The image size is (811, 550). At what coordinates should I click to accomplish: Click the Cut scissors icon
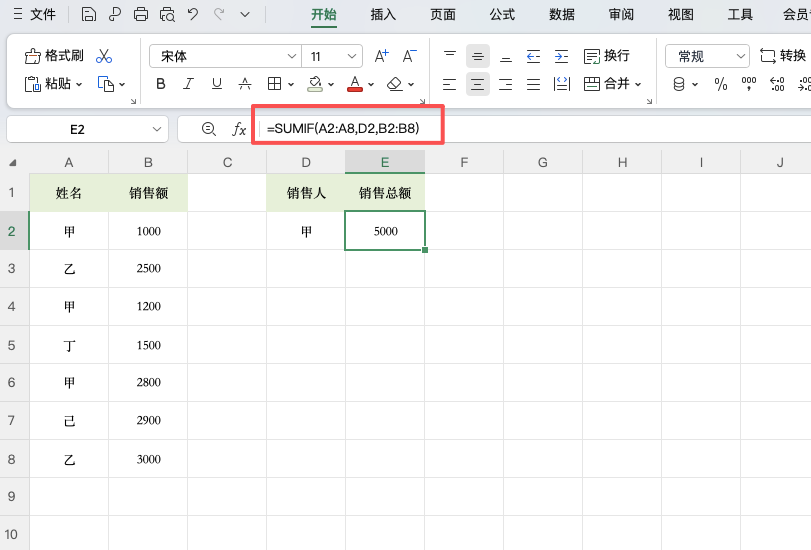coord(104,56)
